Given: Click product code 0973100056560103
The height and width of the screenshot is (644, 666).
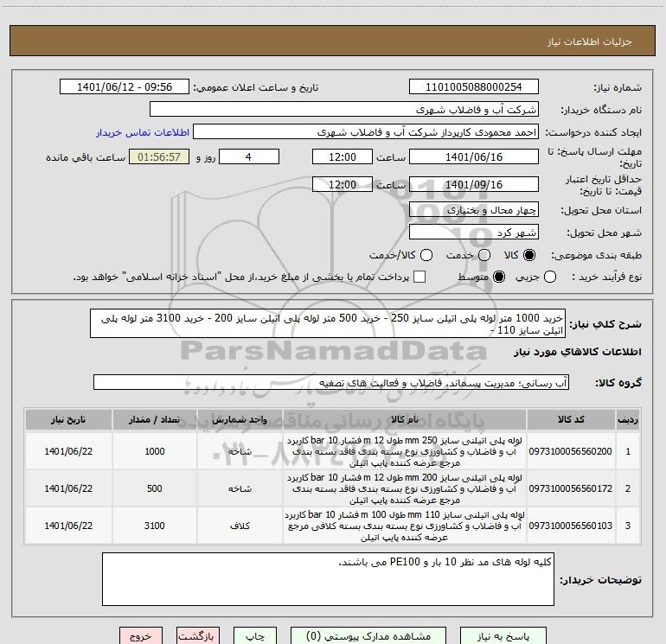Looking at the screenshot, I should click(x=571, y=526).
